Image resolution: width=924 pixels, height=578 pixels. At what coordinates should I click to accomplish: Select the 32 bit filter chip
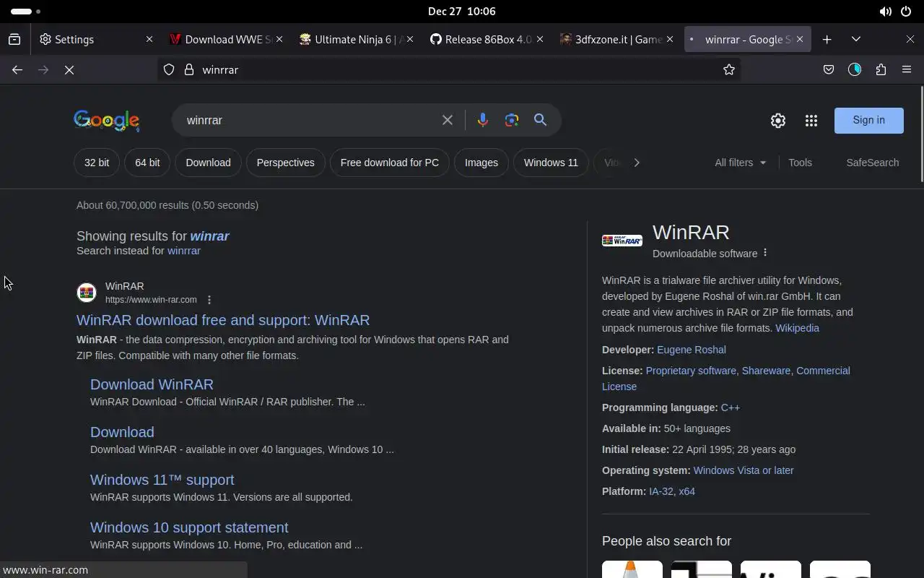point(97,163)
